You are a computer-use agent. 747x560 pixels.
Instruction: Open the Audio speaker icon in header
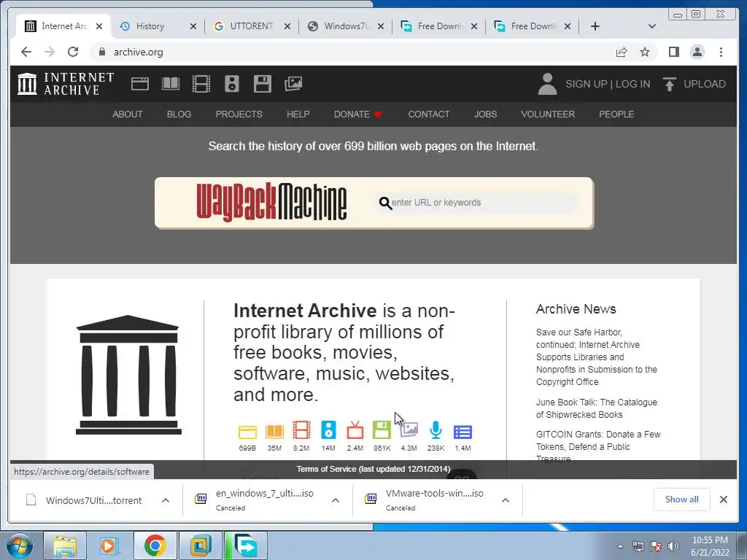point(232,84)
